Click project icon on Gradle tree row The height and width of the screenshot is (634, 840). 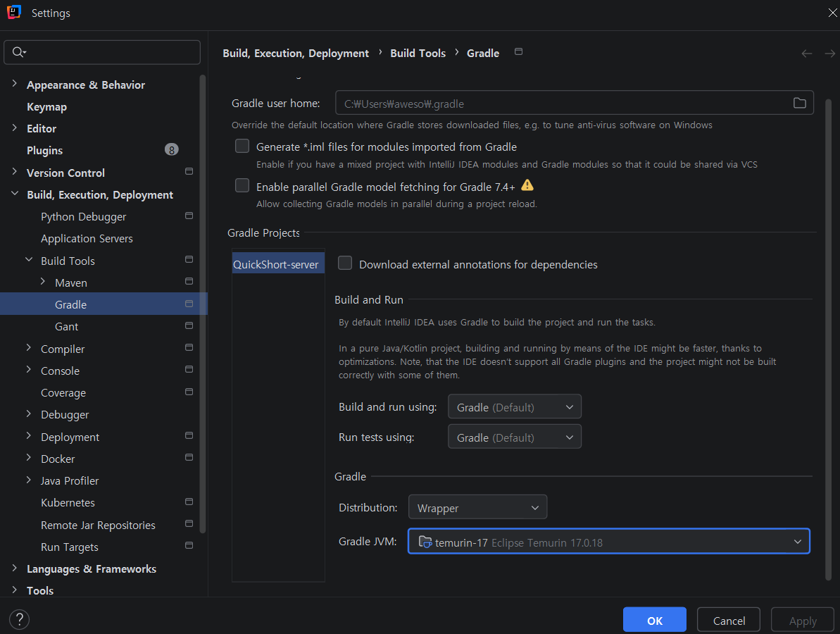[x=189, y=304]
